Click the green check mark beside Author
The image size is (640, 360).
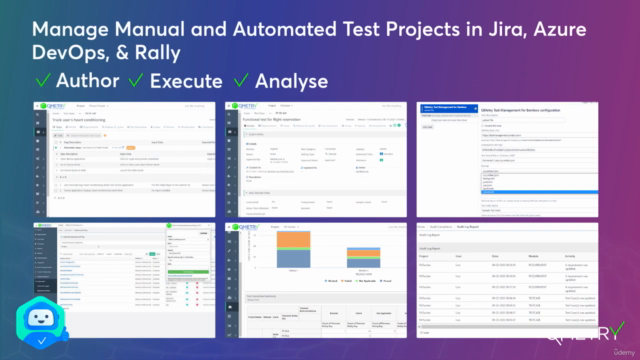point(43,80)
